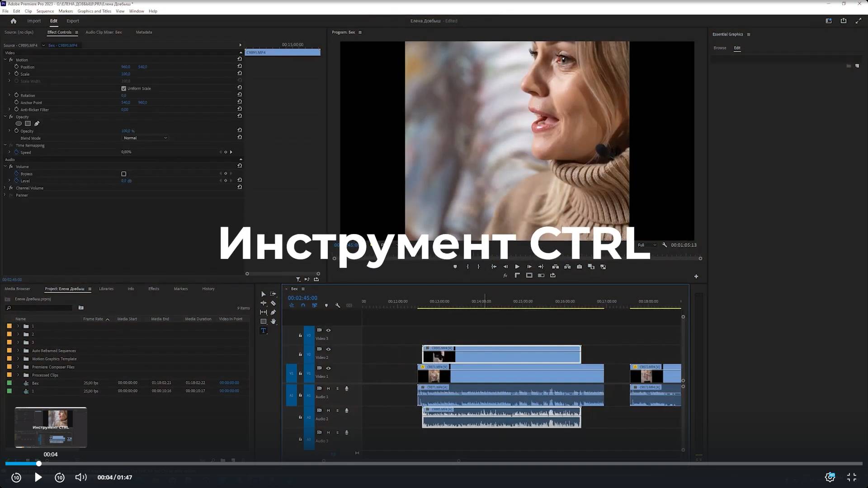
Task: Select the Hand tool
Action: 273,322
